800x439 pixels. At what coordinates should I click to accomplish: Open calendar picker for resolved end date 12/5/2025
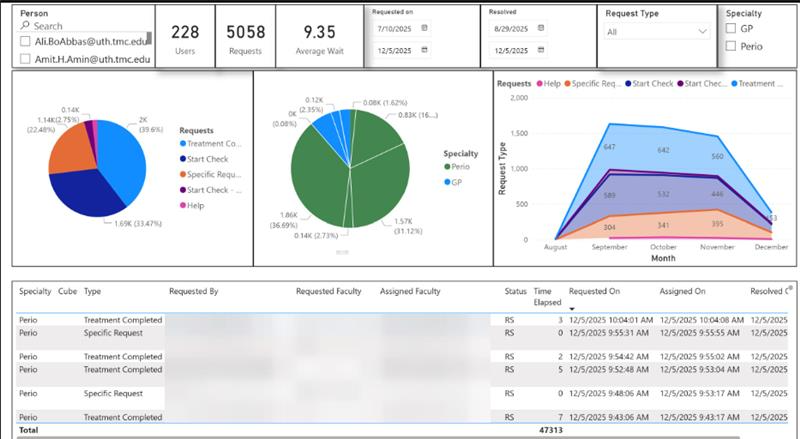pyautogui.click(x=541, y=50)
